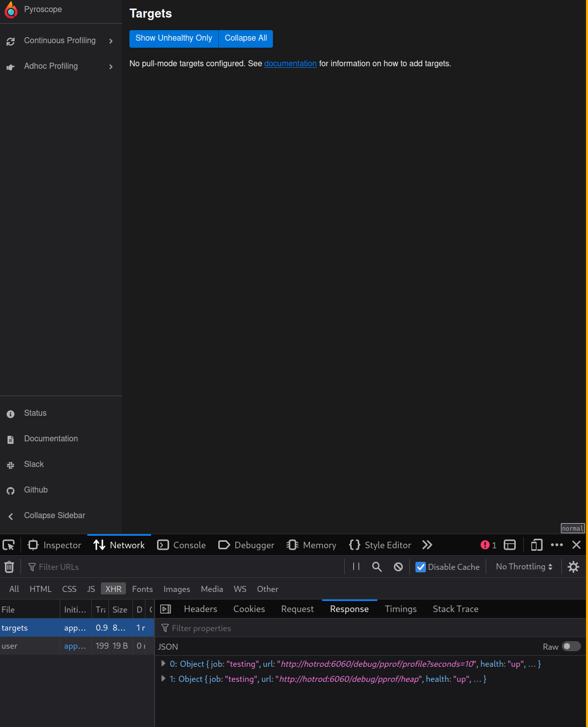This screenshot has height=727, width=588.
Task: Click the search requests magnifier icon
Action: point(377,566)
